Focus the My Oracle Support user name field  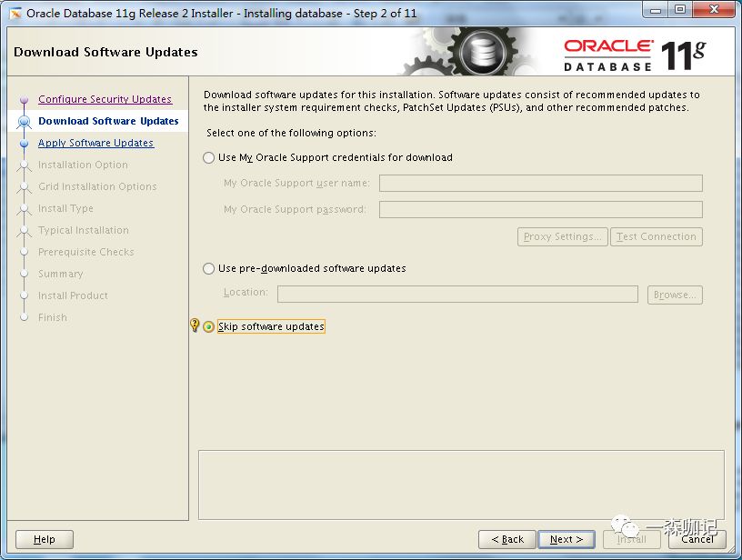click(x=541, y=183)
